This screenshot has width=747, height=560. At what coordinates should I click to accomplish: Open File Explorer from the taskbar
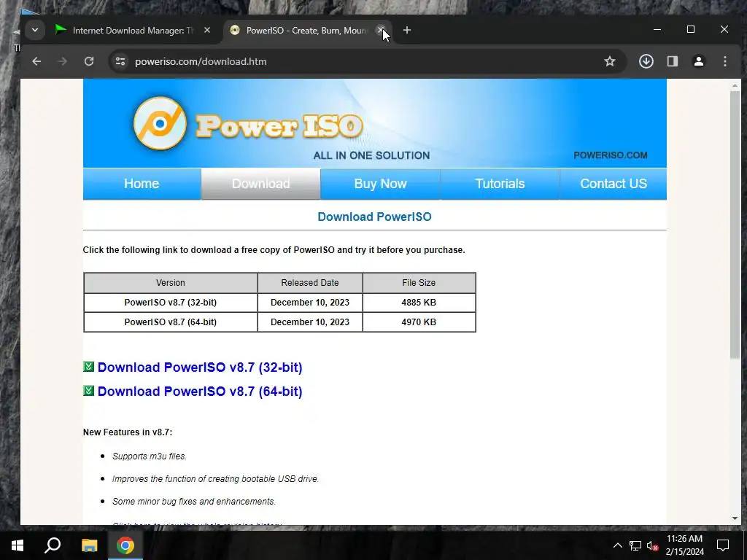[x=89, y=545]
